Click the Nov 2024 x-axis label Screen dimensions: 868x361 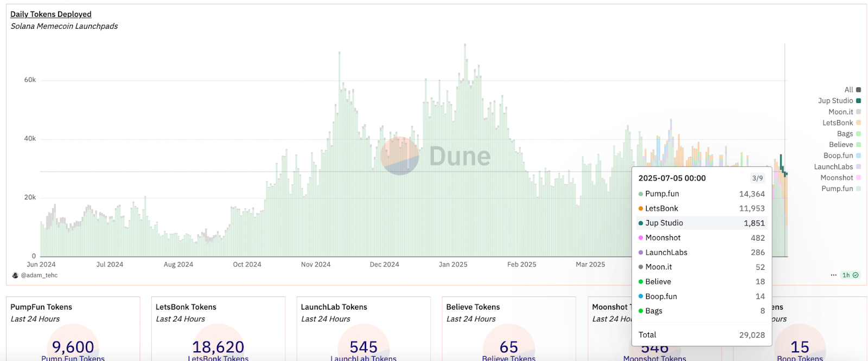(x=316, y=265)
